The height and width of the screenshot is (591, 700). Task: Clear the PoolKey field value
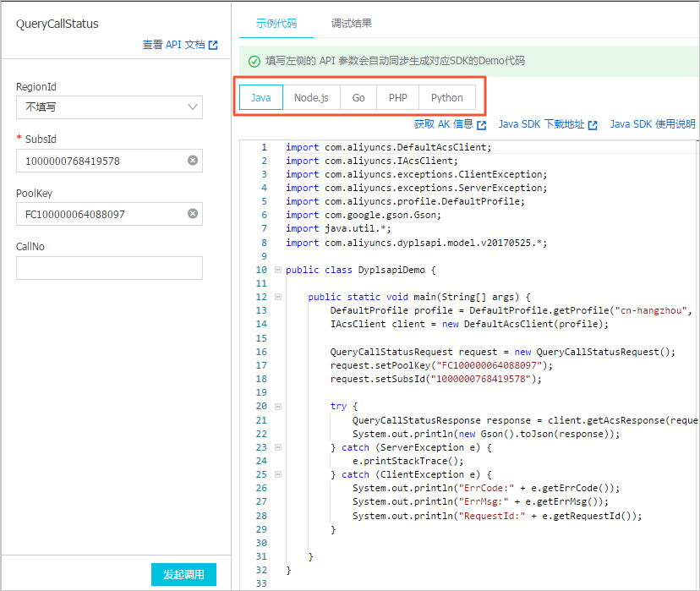click(x=193, y=213)
